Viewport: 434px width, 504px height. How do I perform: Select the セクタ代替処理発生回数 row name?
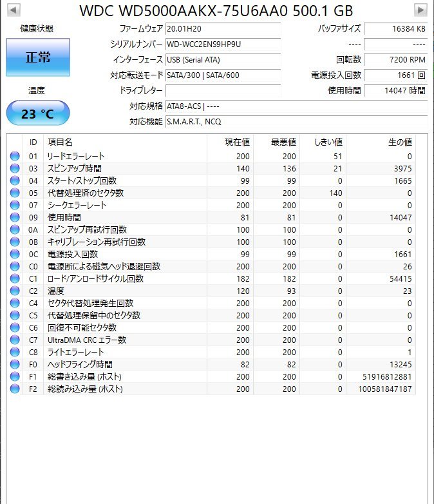90,303
